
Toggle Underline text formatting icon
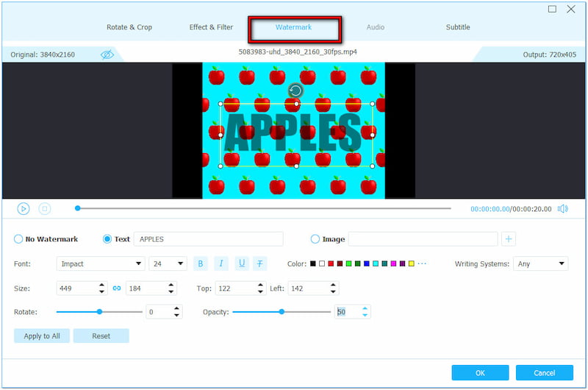241,263
